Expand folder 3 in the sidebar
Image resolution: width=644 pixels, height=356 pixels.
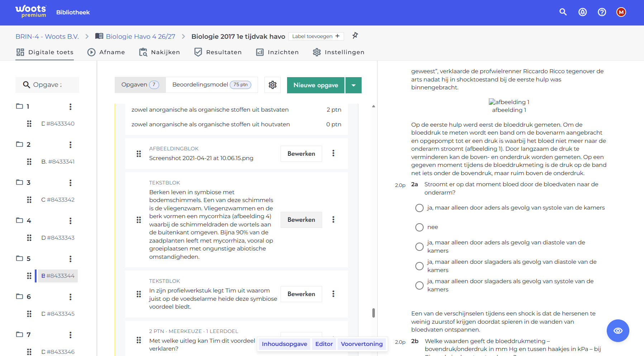point(19,182)
